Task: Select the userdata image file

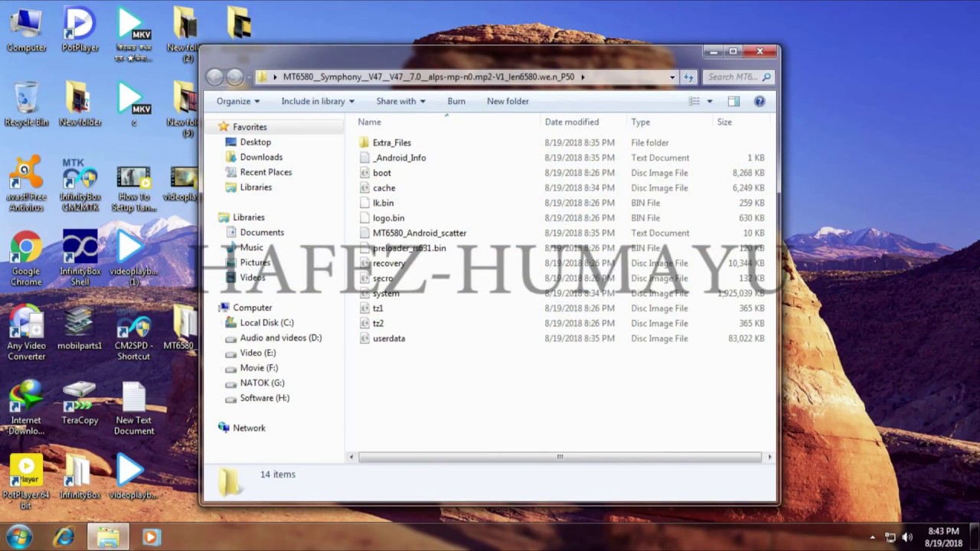Action: 389,338
